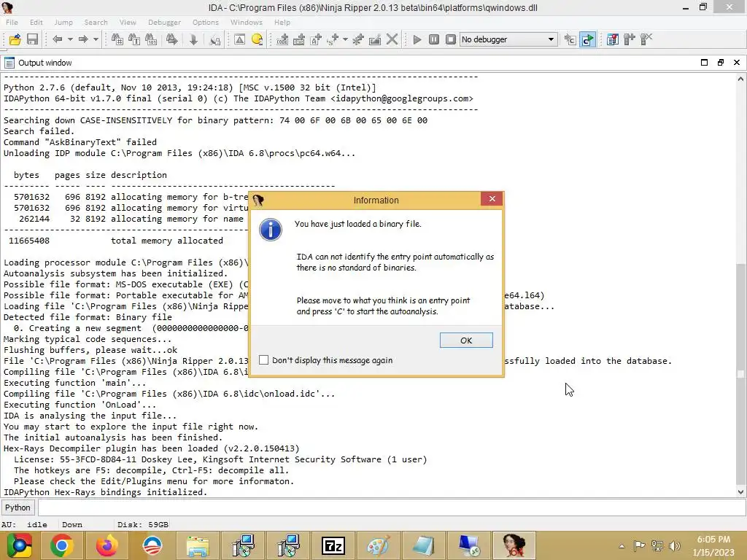Open the No debugger combo box
This screenshot has height=560, width=747.
(508, 39)
